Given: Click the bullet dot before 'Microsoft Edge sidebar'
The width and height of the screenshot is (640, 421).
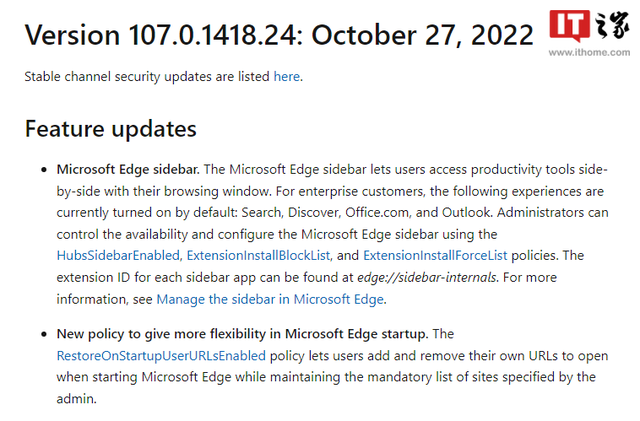Looking at the screenshot, I should pyautogui.click(x=44, y=170).
